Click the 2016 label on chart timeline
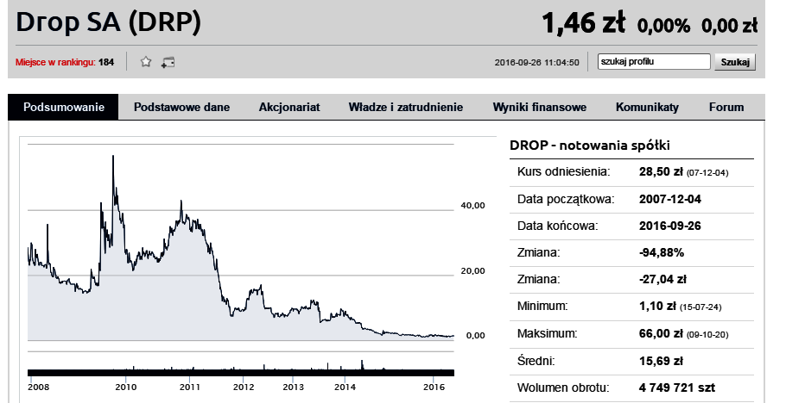The width and height of the screenshot is (786, 403). click(434, 387)
